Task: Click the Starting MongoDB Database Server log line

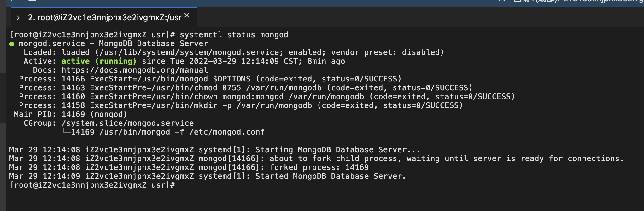Action: coord(214,150)
